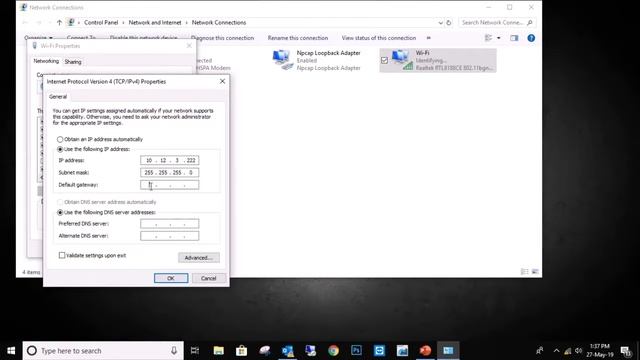The height and width of the screenshot is (360, 640).
Task: Open PowerPoint from the taskbar
Action: 425,351
